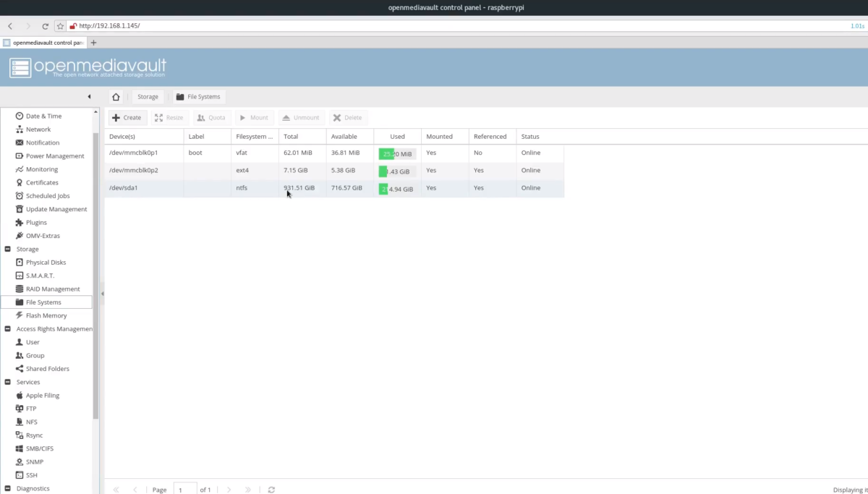This screenshot has width=868, height=494.
Task: Open NFS service settings
Action: (31, 422)
